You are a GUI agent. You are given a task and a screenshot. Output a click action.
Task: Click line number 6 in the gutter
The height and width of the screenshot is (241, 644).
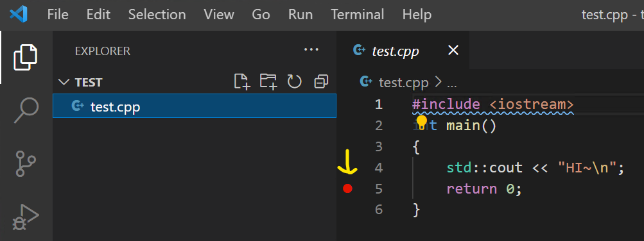pos(378,210)
